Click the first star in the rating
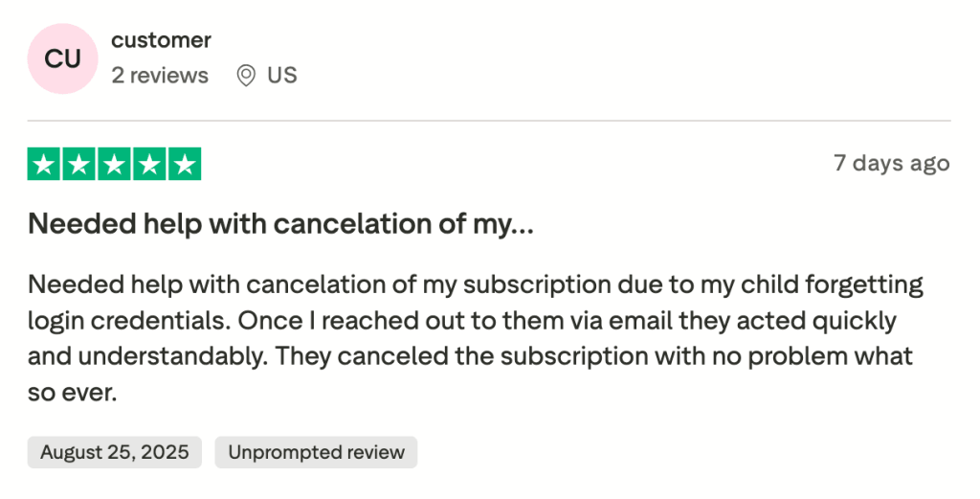 pos(43,164)
